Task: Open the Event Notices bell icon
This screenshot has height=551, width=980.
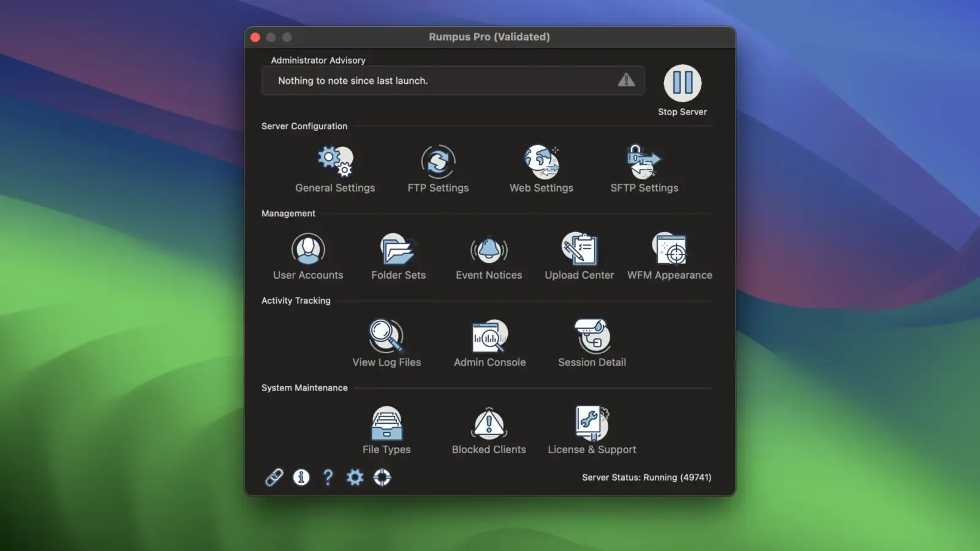Action: [488, 249]
